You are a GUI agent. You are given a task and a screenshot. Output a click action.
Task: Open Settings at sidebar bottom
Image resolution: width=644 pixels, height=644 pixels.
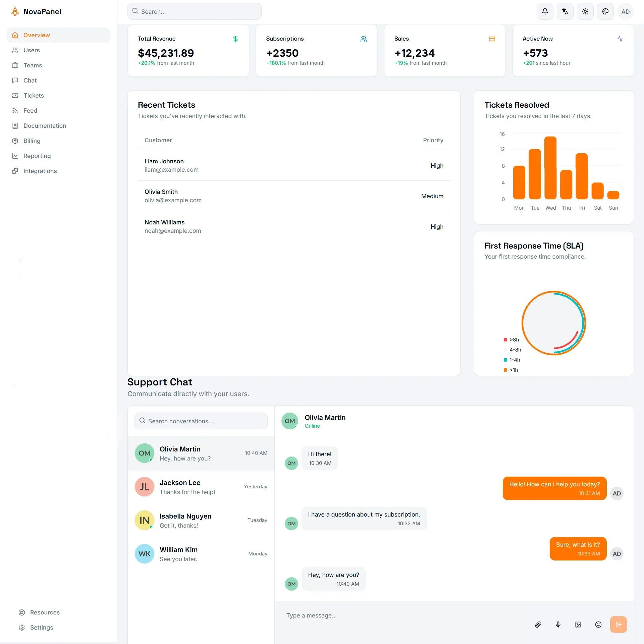point(42,628)
